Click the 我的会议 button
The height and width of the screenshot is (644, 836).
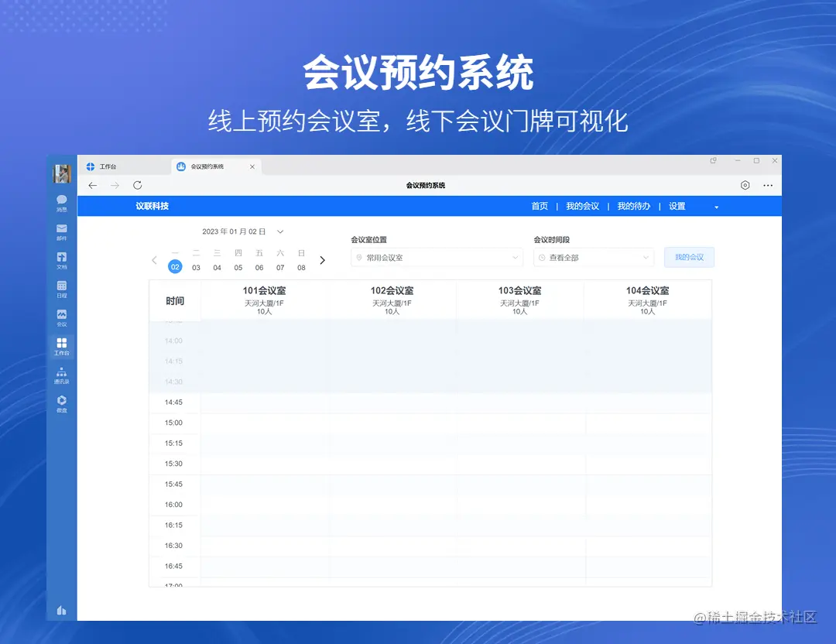689,257
